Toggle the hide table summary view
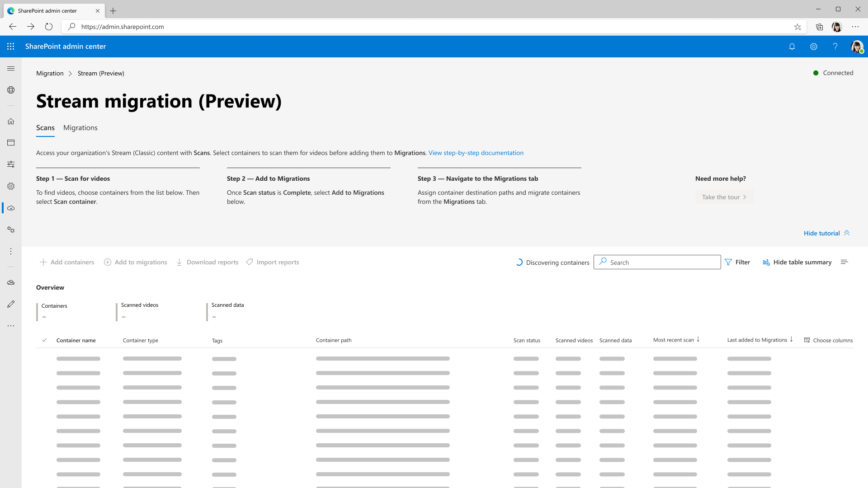 point(797,262)
